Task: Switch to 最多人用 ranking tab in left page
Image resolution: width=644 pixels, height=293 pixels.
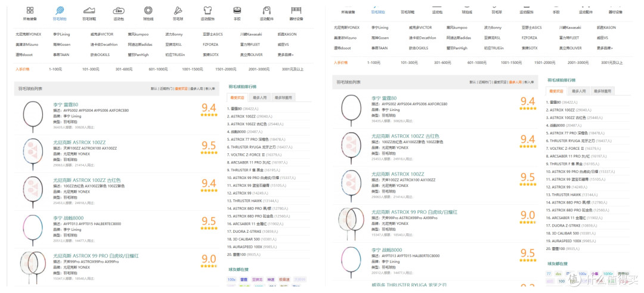Action: pos(259,97)
